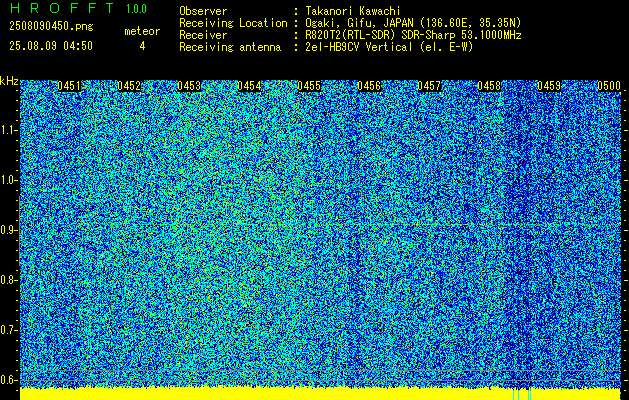629x400 pixels.
Task: Click the Observer label
Action: (203, 11)
